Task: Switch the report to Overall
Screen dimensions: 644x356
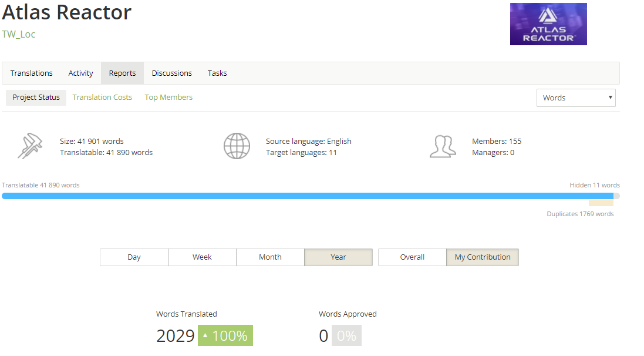Action: pos(412,257)
